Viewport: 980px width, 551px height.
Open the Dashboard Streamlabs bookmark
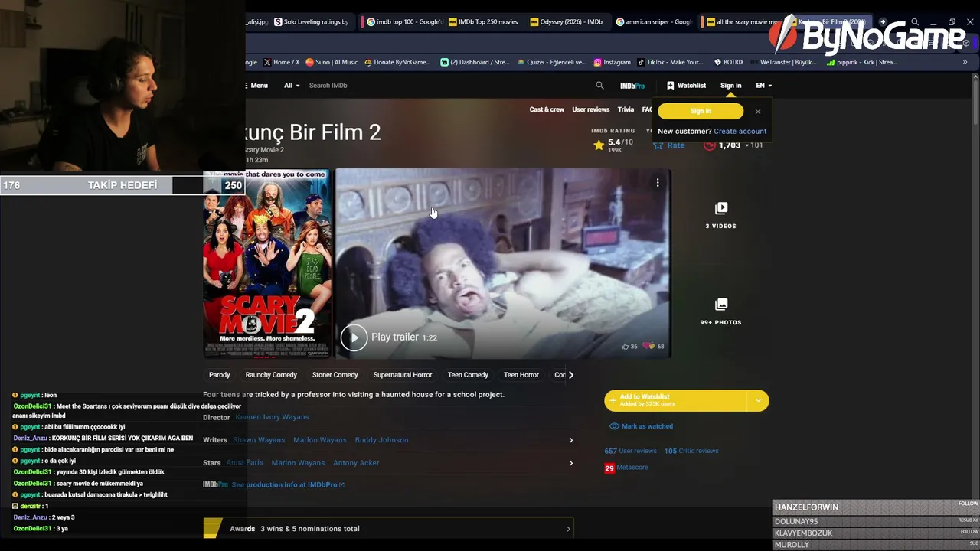pyautogui.click(x=475, y=62)
